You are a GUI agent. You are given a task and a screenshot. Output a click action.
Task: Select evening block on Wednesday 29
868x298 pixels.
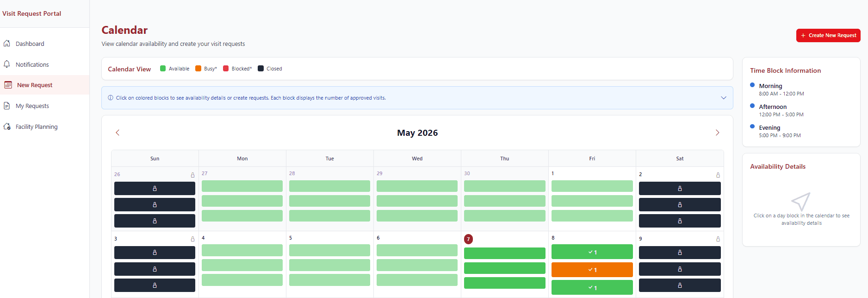point(417,216)
